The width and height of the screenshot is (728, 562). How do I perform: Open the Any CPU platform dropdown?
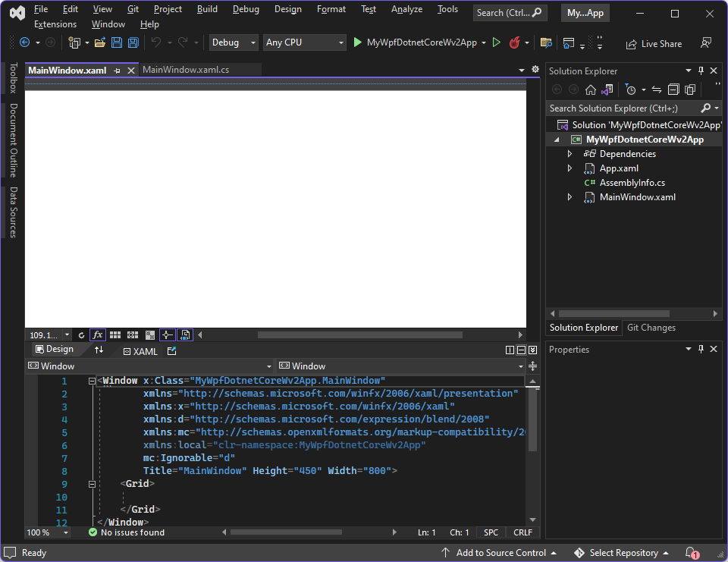(304, 42)
